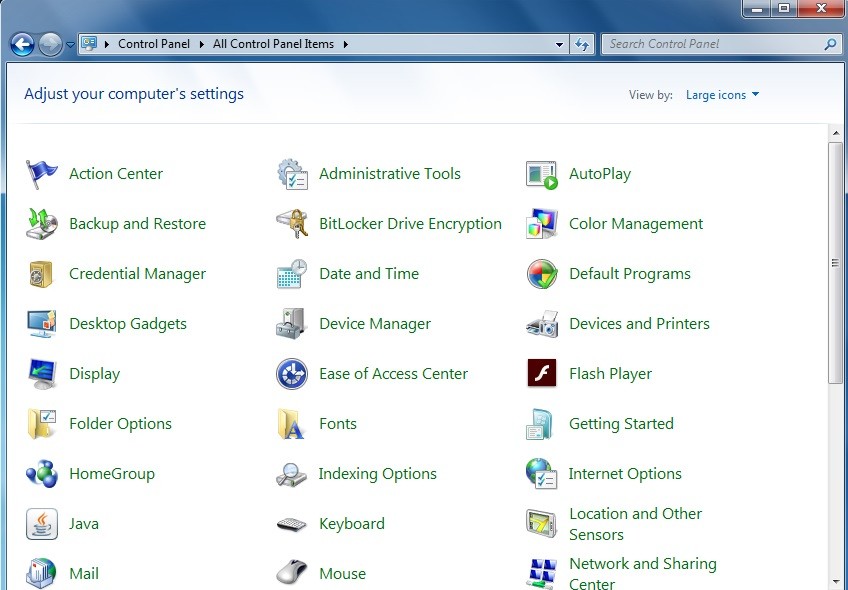The image size is (848, 590).
Task: Click the 'Keyboard' text label
Action: coord(352,524)
